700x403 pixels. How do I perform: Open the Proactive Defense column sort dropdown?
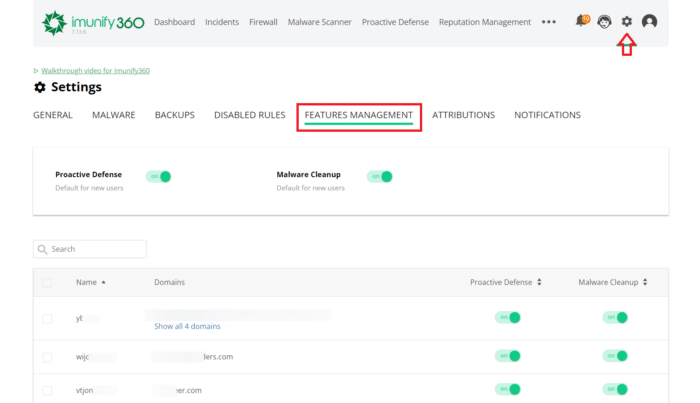point(540,283)
